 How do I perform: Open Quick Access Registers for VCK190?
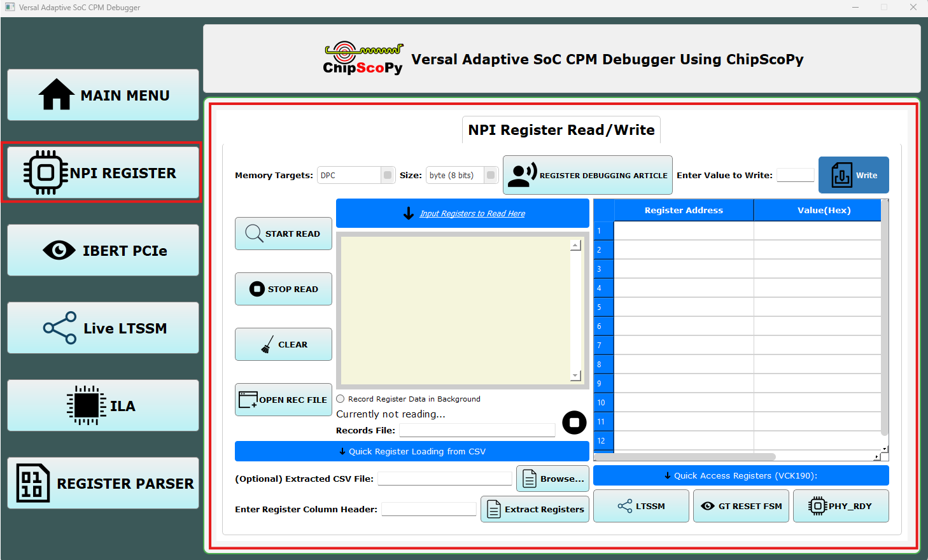pyautogui.click(x=740, y=475)
